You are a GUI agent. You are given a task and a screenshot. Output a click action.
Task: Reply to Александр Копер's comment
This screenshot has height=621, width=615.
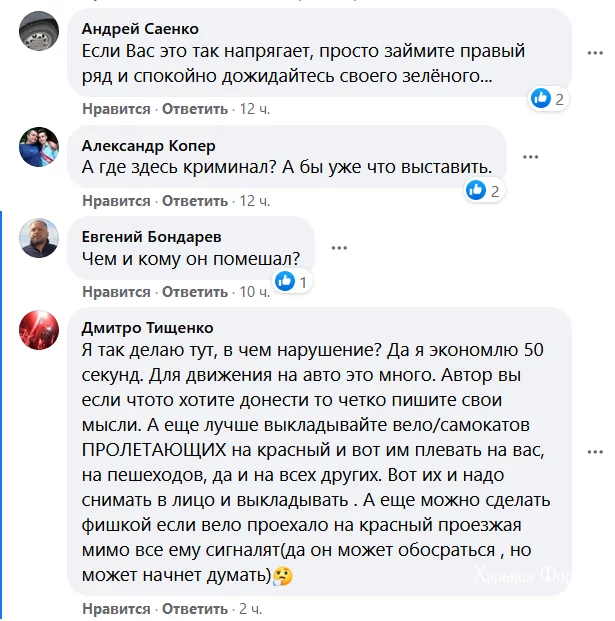click(x=195, y=201)
